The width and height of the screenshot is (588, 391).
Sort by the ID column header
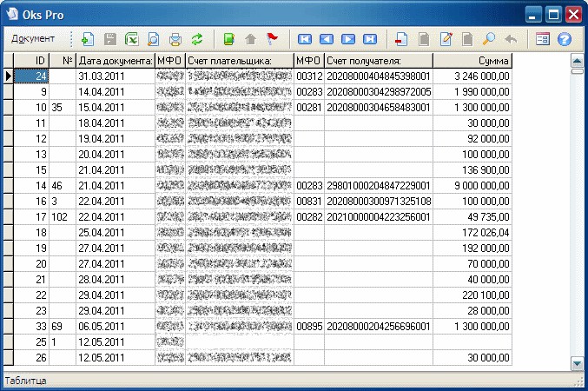click(31, 61)
